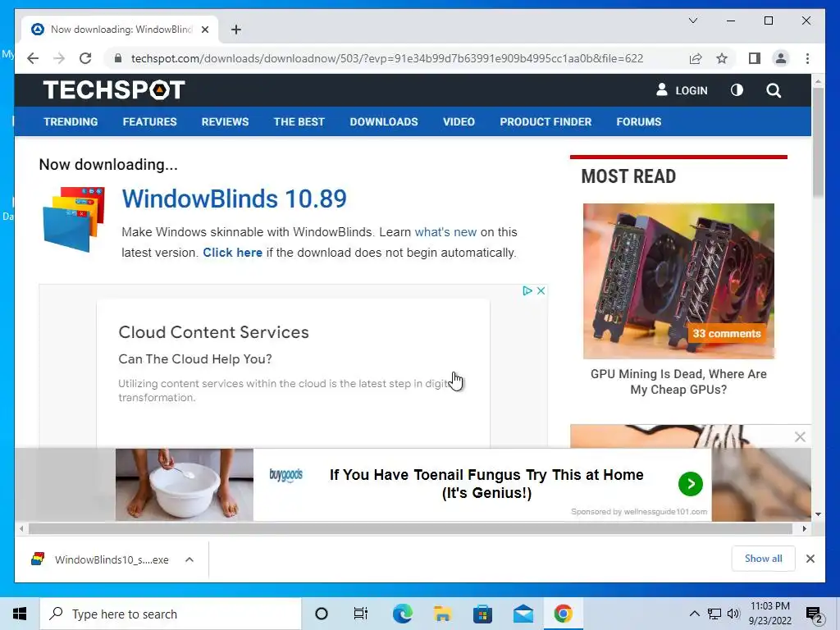Open the DOWNLOADS section
Image resolution: width=840 pixels, height=630 pixels.
384,121
